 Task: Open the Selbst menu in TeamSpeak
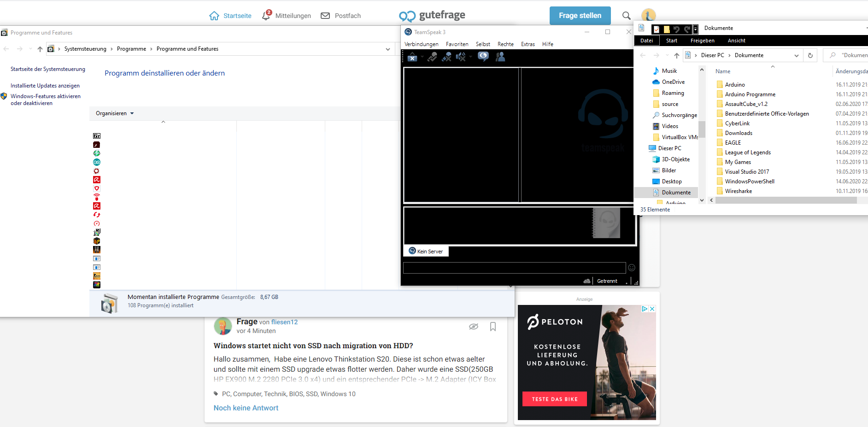coord(483,44)
